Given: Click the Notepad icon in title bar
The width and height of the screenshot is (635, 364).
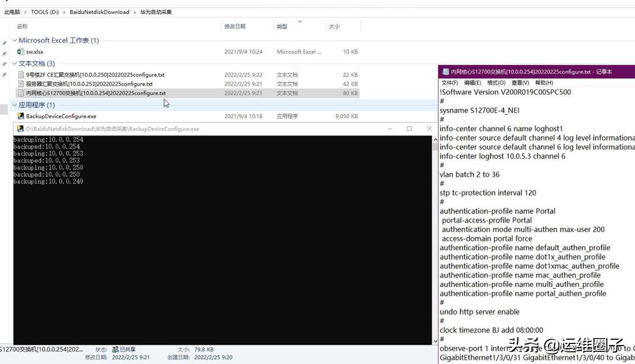Looking at the screenshot, I should (445, 72).
